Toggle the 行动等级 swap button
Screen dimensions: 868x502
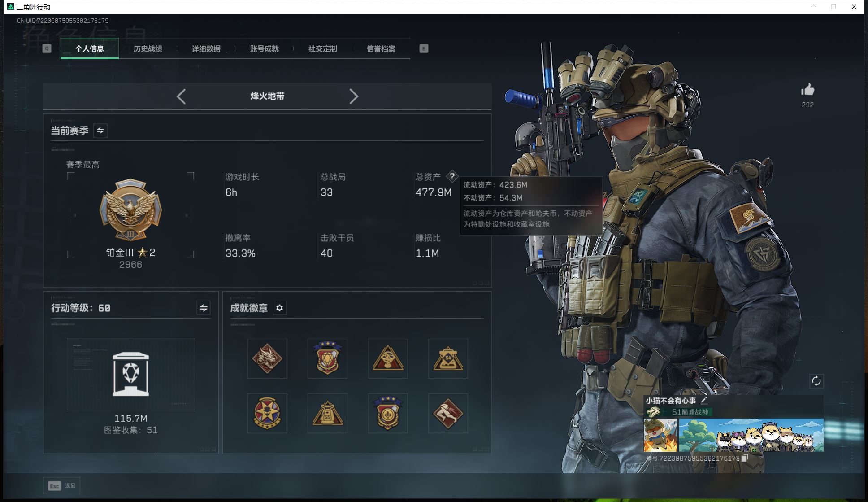tap(203, 308)
